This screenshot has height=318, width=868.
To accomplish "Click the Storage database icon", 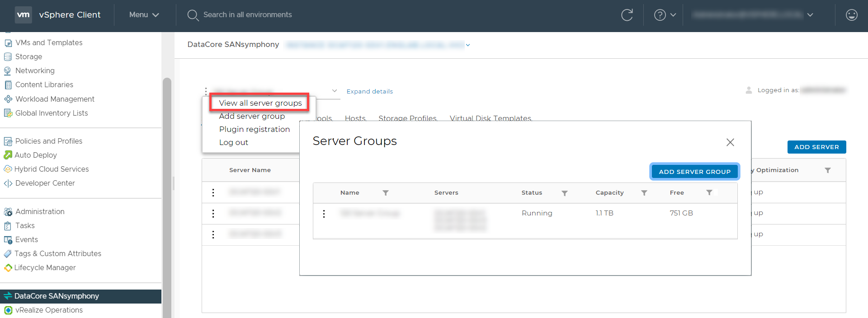I will point(8,57).
